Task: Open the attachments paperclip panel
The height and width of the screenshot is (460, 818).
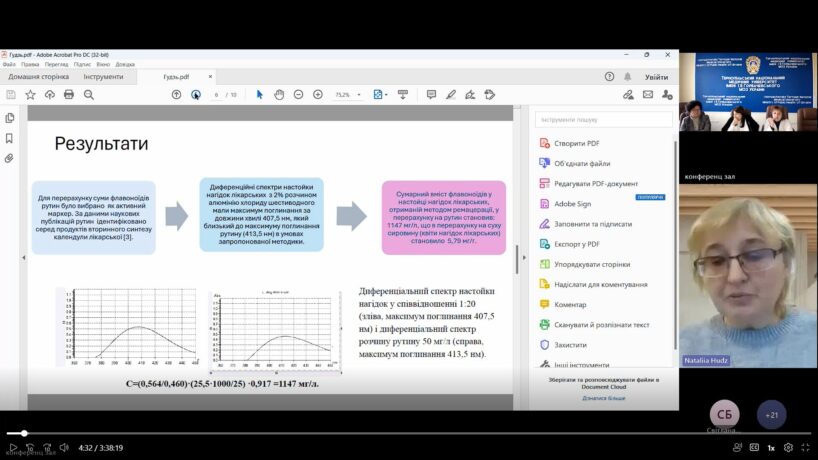Action: point(9,158)
